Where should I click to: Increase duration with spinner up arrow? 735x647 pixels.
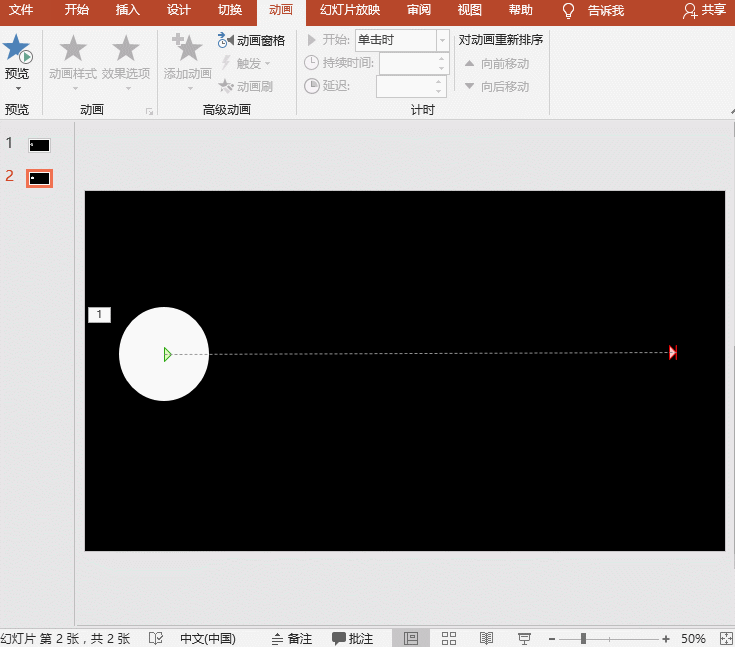click(x=442, y=59)
